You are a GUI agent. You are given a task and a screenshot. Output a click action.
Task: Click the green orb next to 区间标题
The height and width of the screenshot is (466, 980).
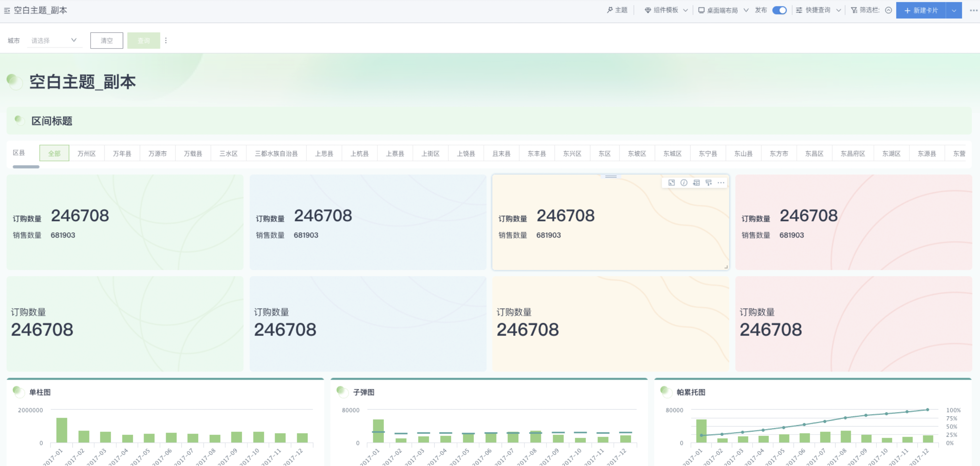[x=20, y=120]
